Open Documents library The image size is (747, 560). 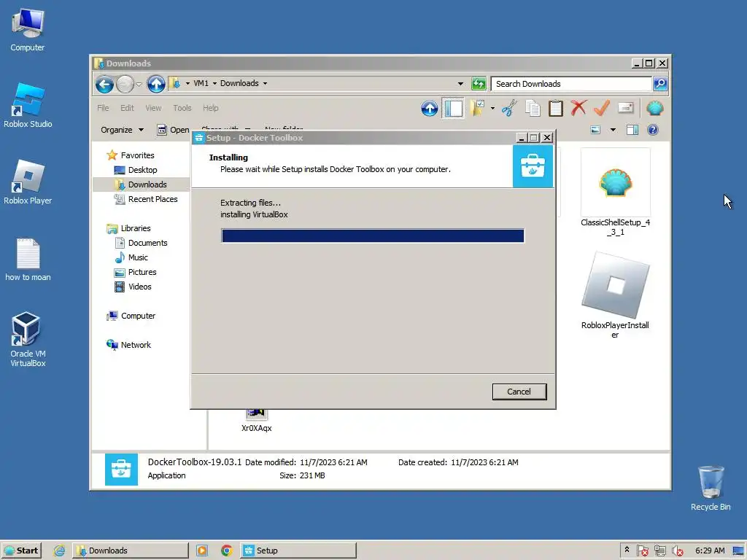(141, 243)
